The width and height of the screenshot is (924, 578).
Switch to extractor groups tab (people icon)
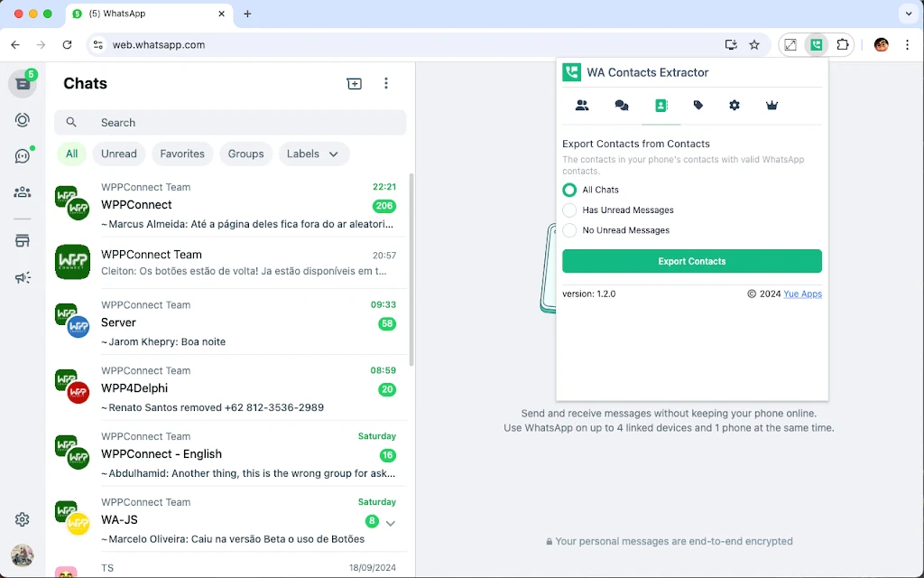[x=582, y=106]
